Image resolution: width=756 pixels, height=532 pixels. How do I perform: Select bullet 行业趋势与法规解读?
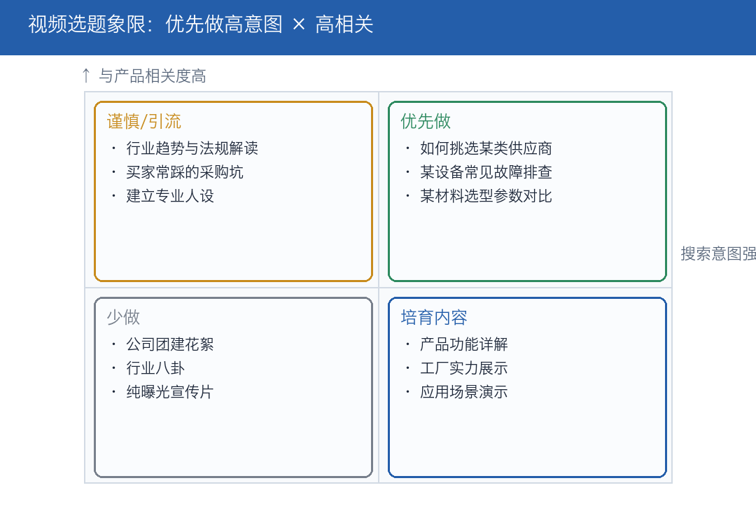[x=192, y=148]
